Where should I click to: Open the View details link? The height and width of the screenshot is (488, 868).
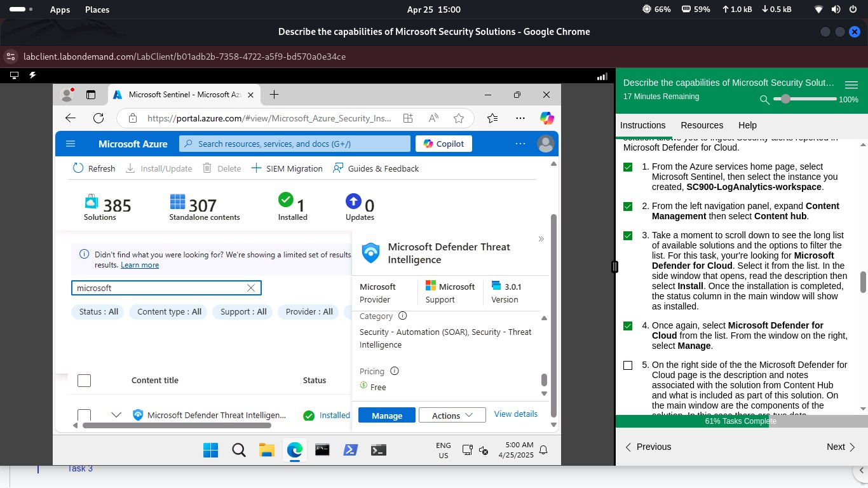click(x=515, y=414)
